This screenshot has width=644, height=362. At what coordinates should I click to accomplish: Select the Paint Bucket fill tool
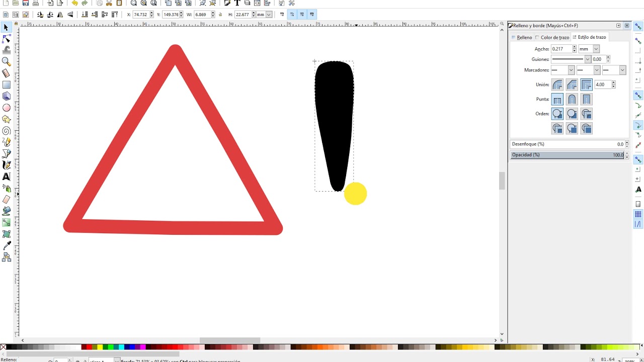tap(6, 211)
